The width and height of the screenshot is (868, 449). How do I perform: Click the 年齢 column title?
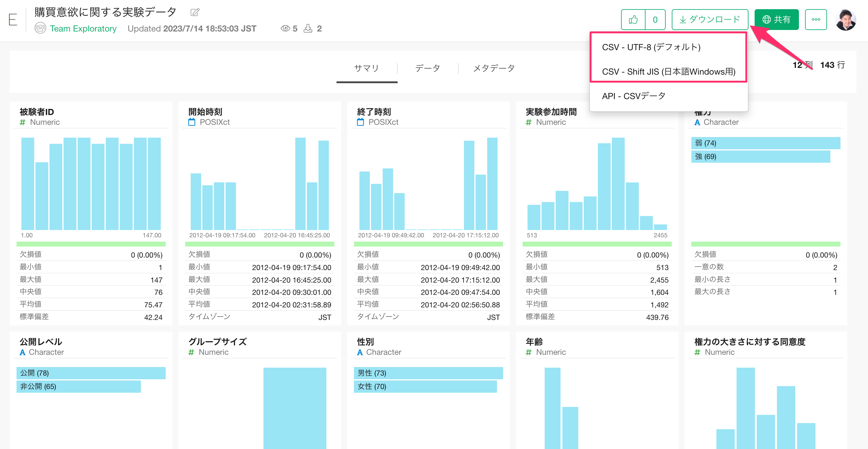click(x=534, y=341)
